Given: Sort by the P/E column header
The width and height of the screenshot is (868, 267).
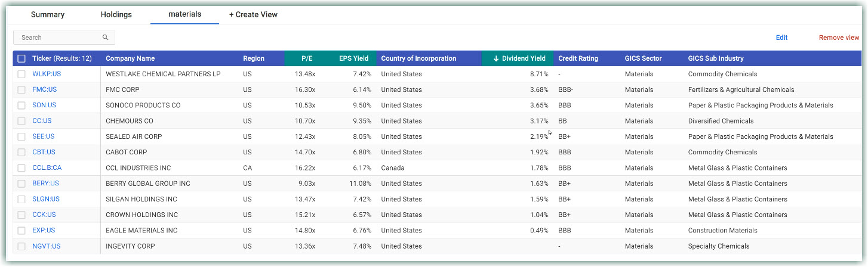Looking at the screenshot, I should pyautogui.click(x=307, y=58).
